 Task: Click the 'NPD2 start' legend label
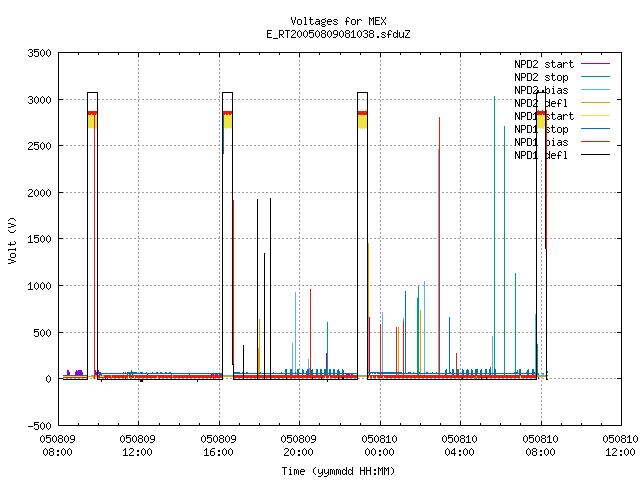tap(544, 64)
